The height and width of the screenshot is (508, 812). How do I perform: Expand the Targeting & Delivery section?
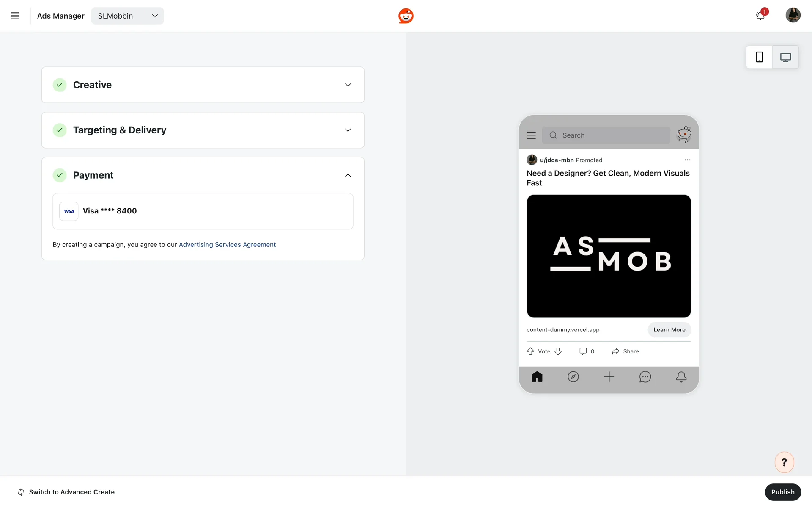click(x=348, y=130)
